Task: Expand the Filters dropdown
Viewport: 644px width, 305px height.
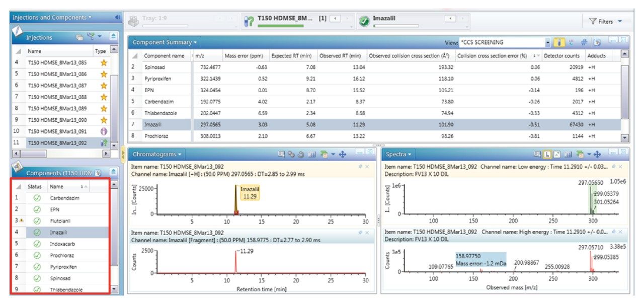Action: [x=620, y=21]
